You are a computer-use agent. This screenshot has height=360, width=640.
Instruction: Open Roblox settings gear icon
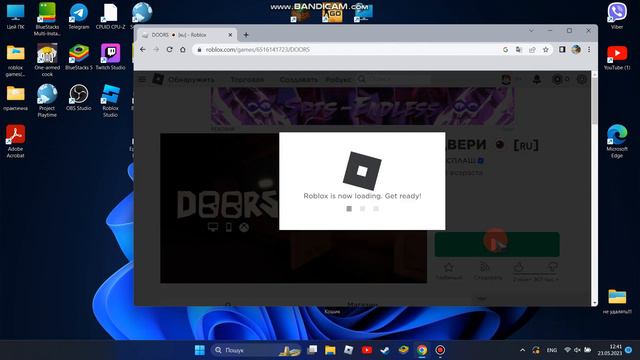pyautogui.click(x=582, y=79)
